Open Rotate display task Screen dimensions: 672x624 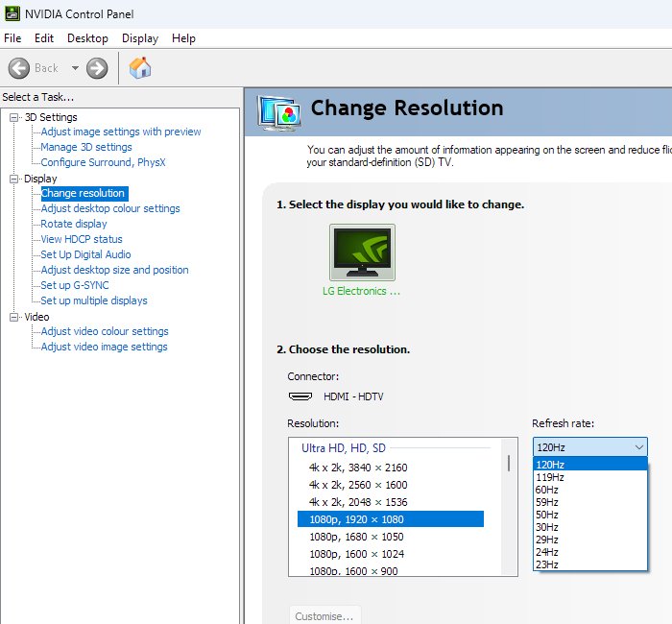[x=74, y=224]
